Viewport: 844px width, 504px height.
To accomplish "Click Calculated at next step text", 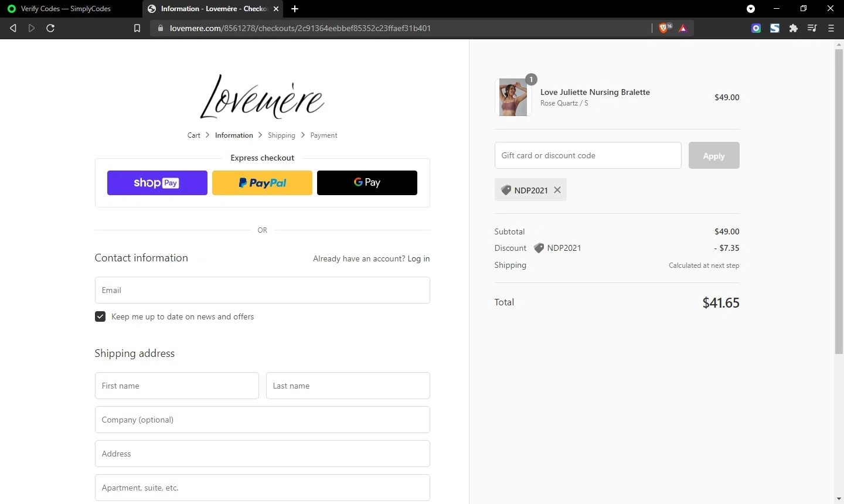I will tap(704, 265).
